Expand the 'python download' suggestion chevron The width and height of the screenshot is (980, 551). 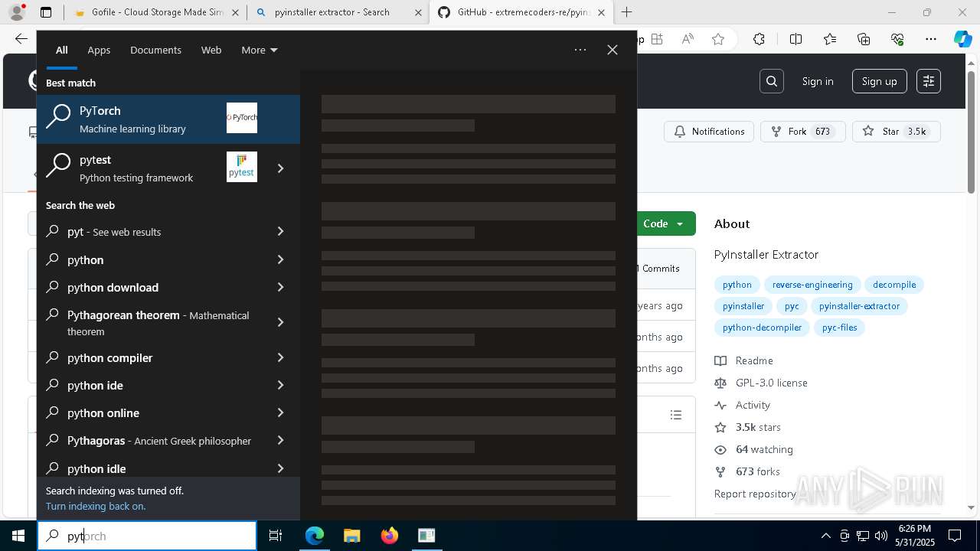(x=280, y=287)
